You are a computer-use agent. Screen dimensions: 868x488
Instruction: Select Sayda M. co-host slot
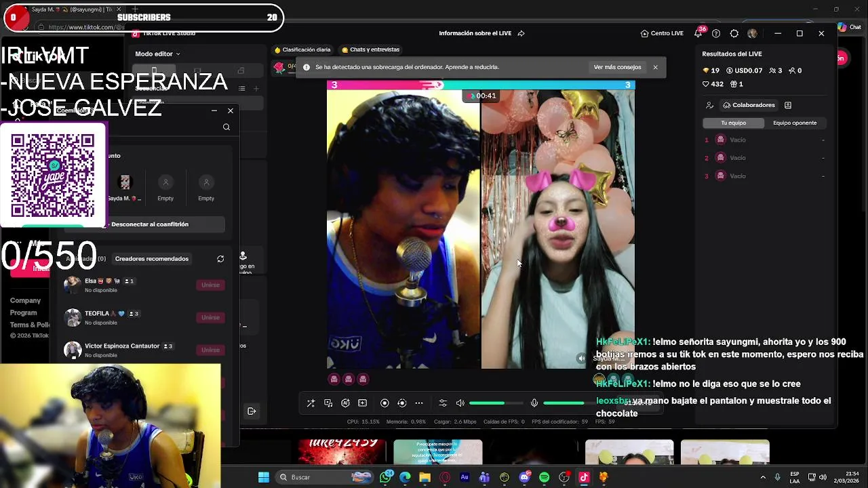(x=125, y=188)
